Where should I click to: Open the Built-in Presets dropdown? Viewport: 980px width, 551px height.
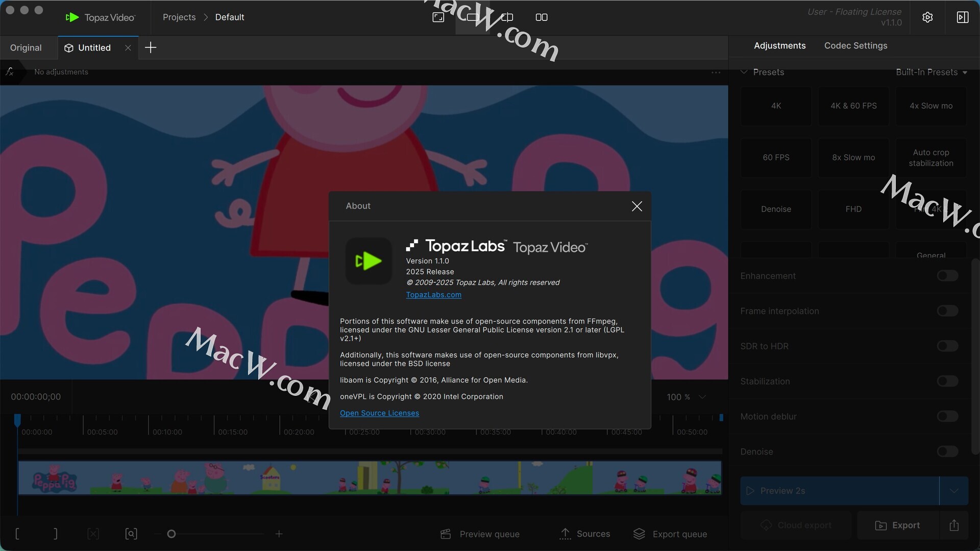[x=931, y=72]
